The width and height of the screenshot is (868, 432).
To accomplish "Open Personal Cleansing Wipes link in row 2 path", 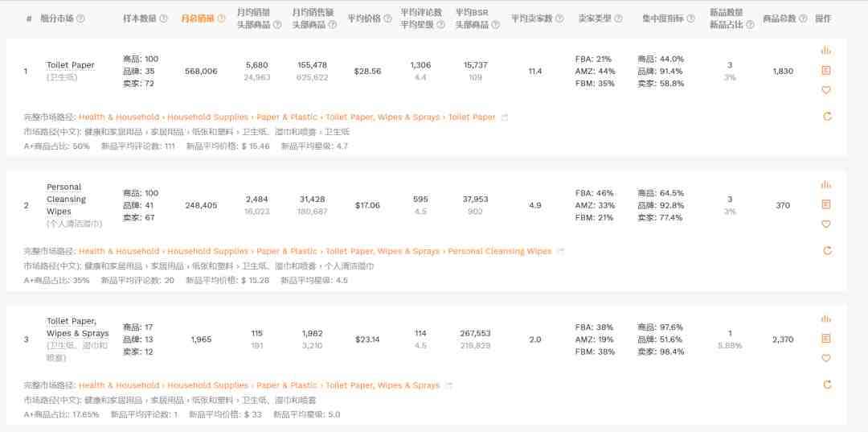I will tap(500, 251).
